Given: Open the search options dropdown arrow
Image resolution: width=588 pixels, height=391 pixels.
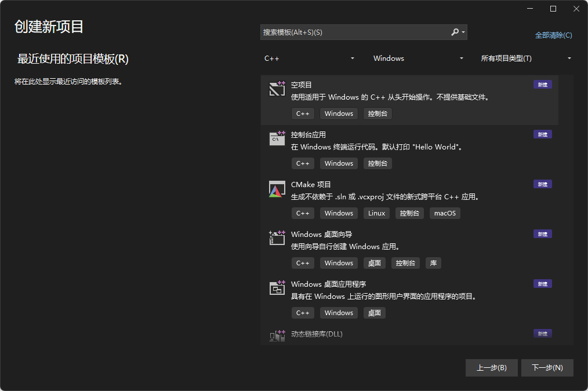Looking at the screenshot, I should [x=463, y=32].
